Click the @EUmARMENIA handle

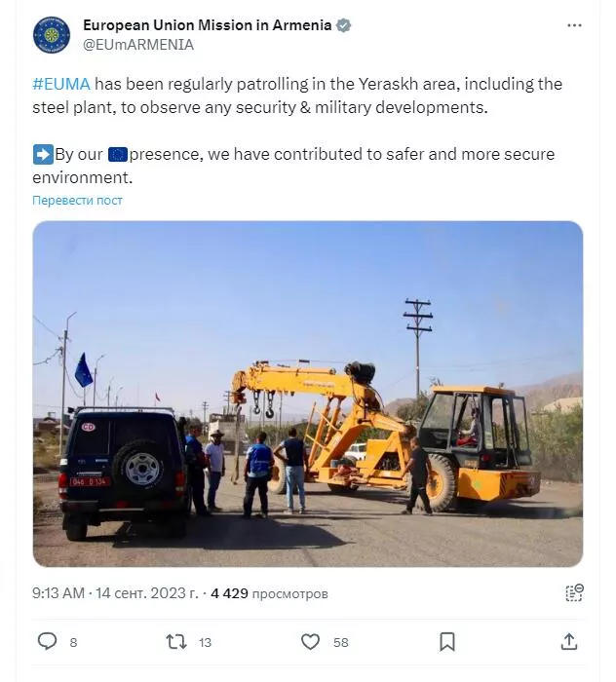click(138, 45)
